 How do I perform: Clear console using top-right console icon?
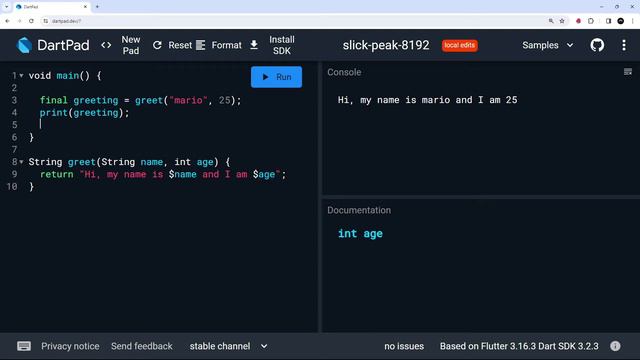pyautogui.click(x=628, y=72)
